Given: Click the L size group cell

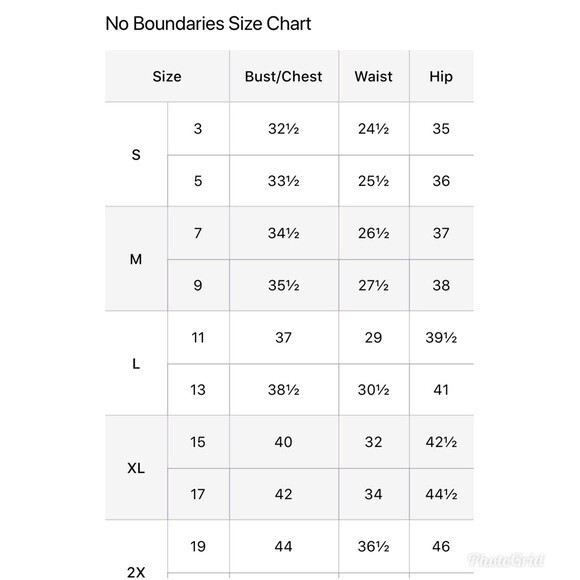Looking at the screenshot, I should 136,364.
